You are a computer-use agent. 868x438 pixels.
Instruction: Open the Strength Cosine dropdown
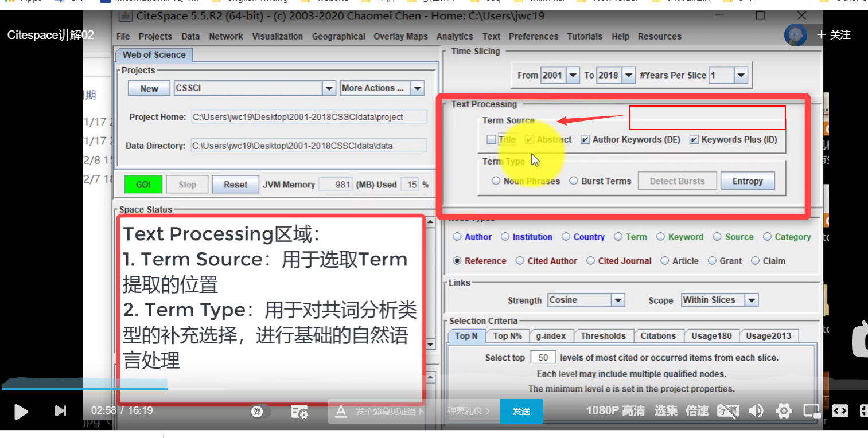(x=618, y=299)
